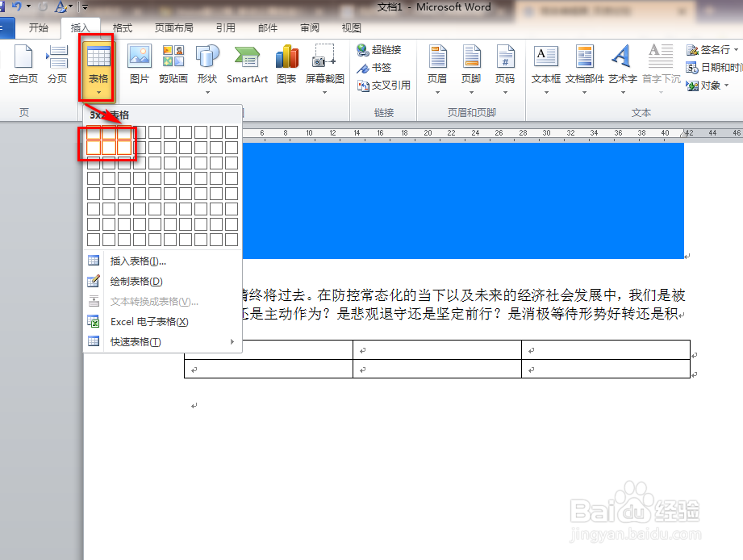Click the last cell of table's second row
Image resolution: width=743 pixels, height=560 pixels.
click(x=606, y=369)
